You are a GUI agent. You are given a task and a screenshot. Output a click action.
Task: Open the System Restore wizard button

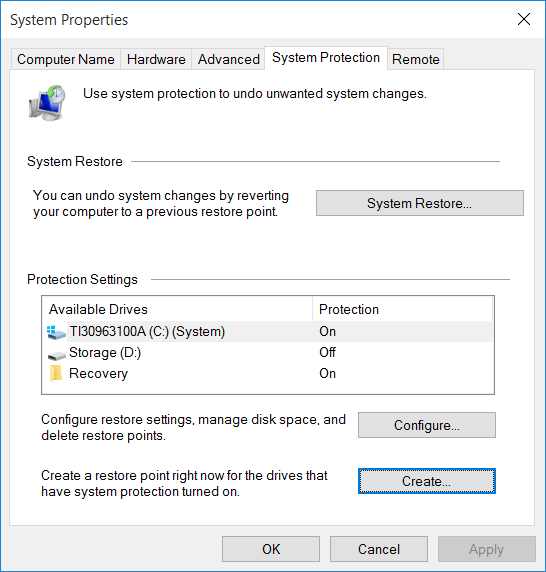(x=420, y=203)
